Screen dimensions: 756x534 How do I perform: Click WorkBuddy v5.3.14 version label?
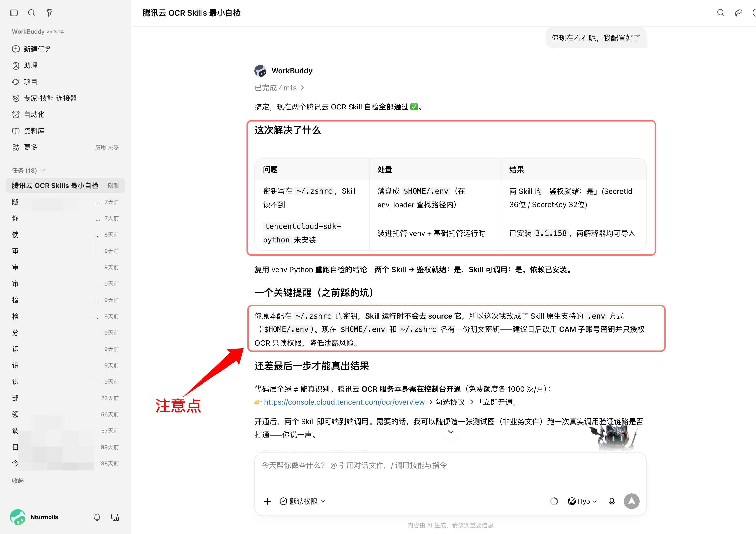[38, 32]
